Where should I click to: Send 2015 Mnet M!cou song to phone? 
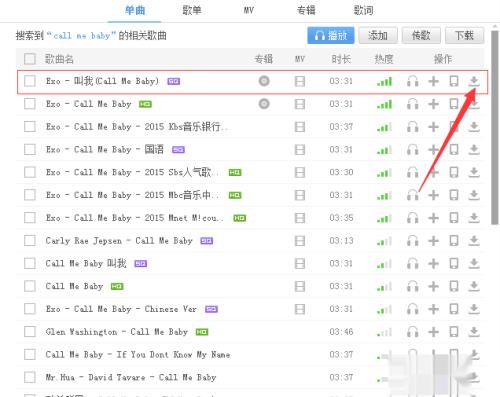[454, 218]
